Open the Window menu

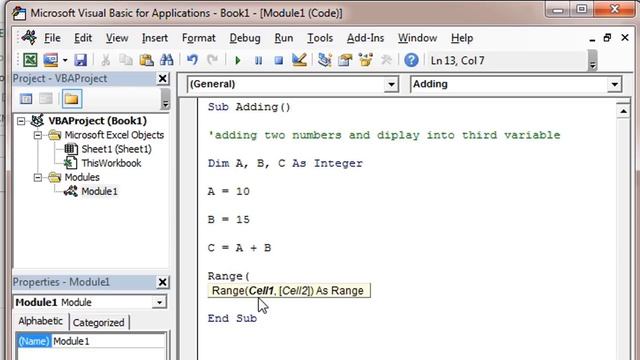pos(418,38)
